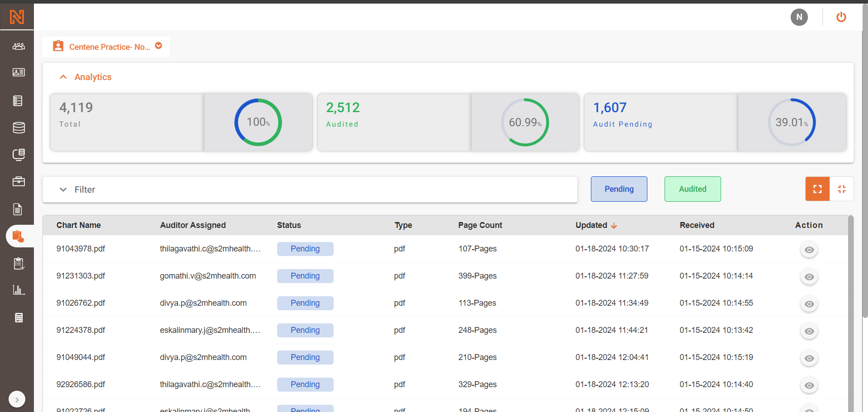Screen dimensions: 868x412
Task: Open the N user profile avatar
Action: pos(799,17)
